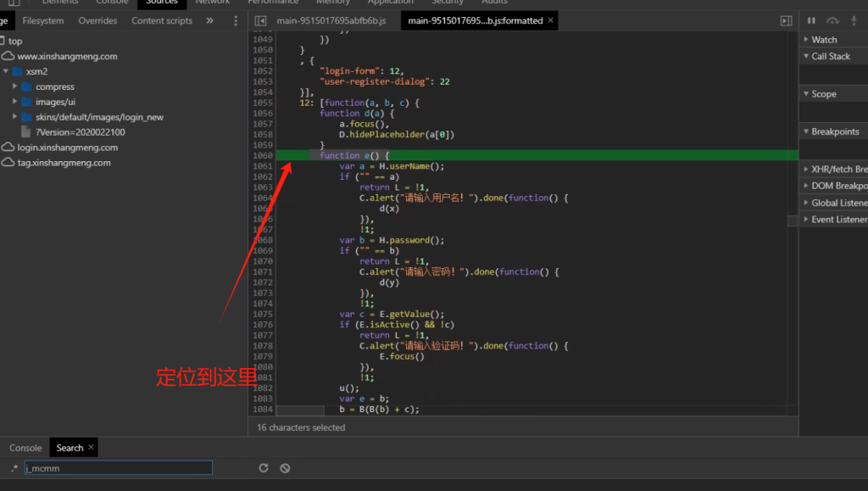Select login.xinshangmeng.com in the tree

coord(68,148)
